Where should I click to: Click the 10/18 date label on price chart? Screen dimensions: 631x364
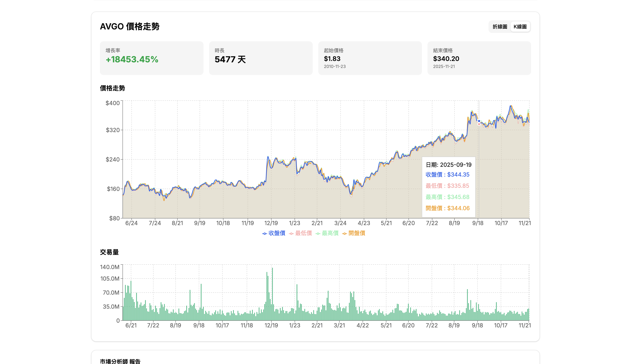[223, 223]
